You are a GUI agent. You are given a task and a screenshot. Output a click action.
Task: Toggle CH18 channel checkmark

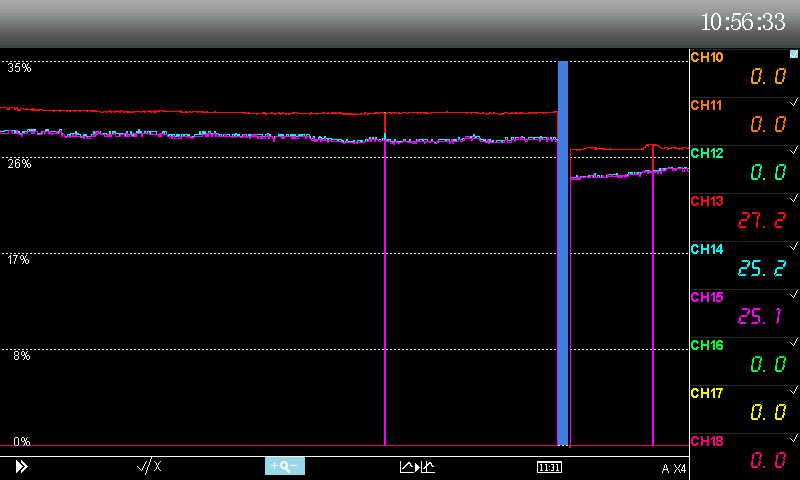pyautogui.click(x=794, y=438)
